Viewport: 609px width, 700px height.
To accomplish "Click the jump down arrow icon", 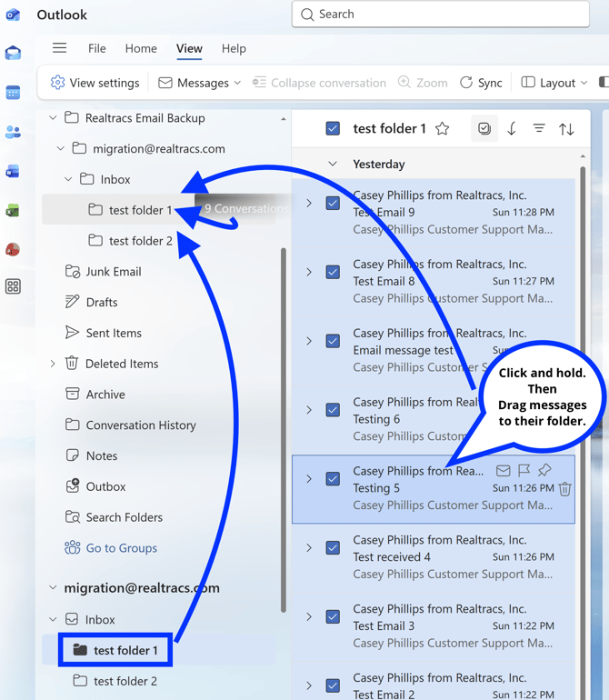I will [x=512, y=129].
